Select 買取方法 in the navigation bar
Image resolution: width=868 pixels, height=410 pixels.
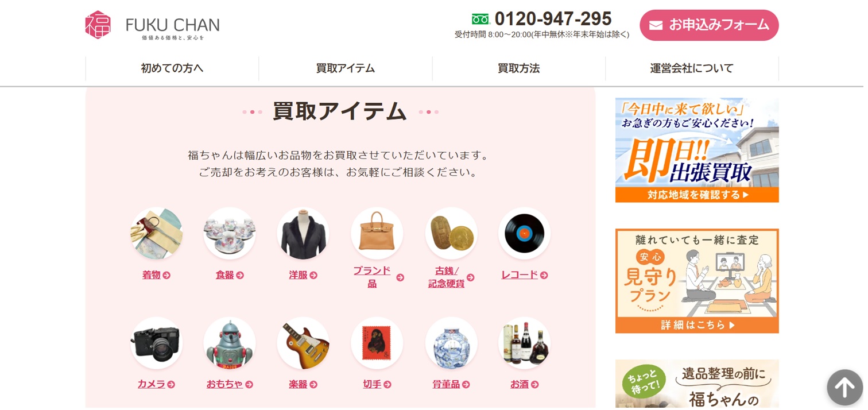[519, 68]
